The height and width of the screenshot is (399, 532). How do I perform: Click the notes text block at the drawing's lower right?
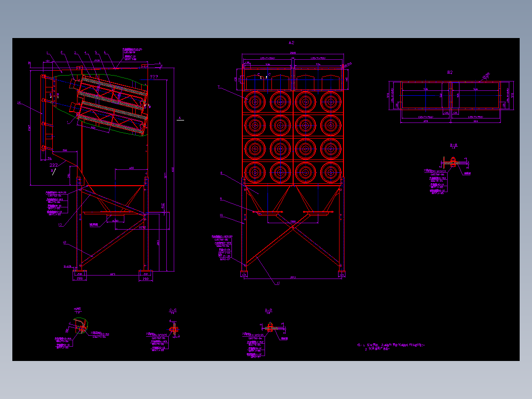[391, 347]
